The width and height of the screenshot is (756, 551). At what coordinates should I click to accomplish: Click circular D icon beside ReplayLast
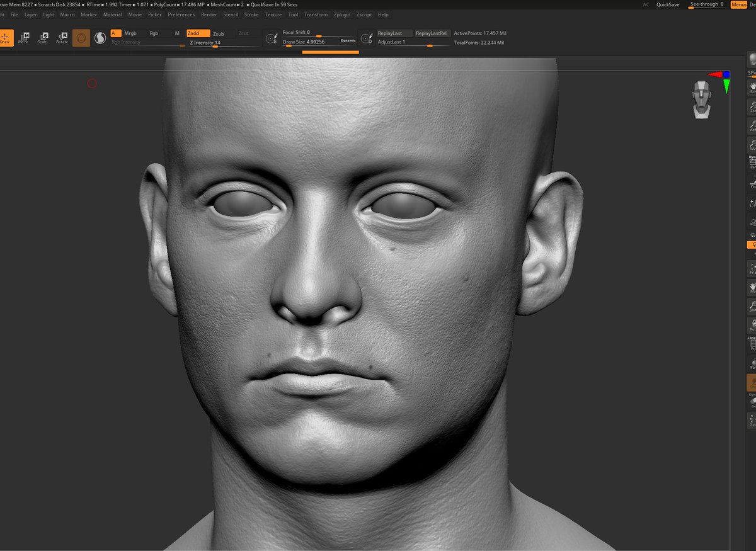367,38
